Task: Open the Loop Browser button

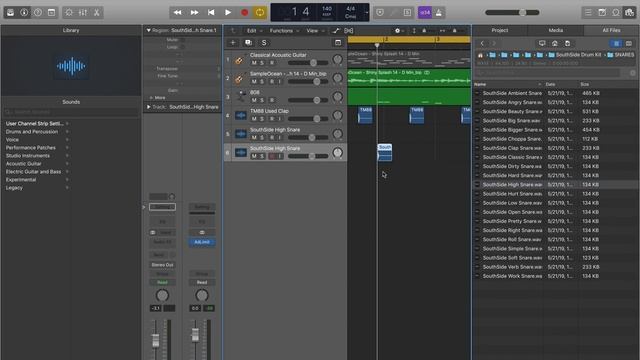Action: 616,12
